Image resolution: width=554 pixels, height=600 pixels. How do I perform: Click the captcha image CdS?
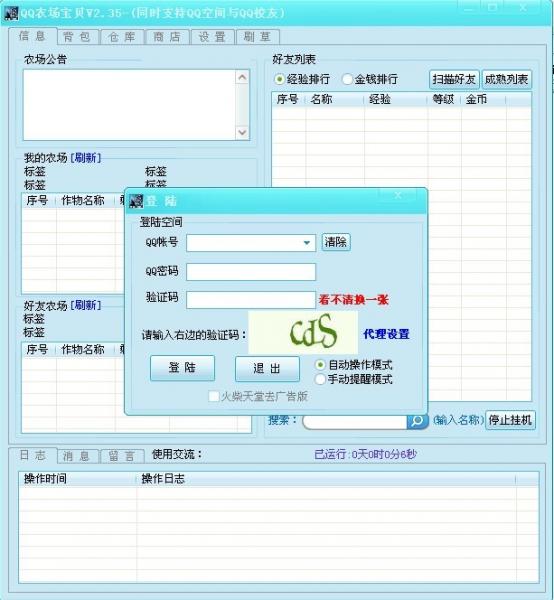click(x=303, y=333)
